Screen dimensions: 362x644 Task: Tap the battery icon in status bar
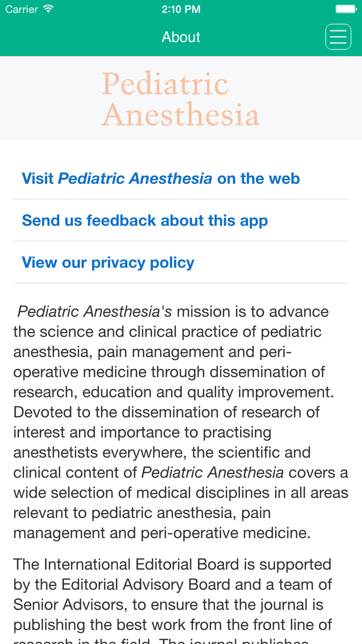(x=346, y=9)
